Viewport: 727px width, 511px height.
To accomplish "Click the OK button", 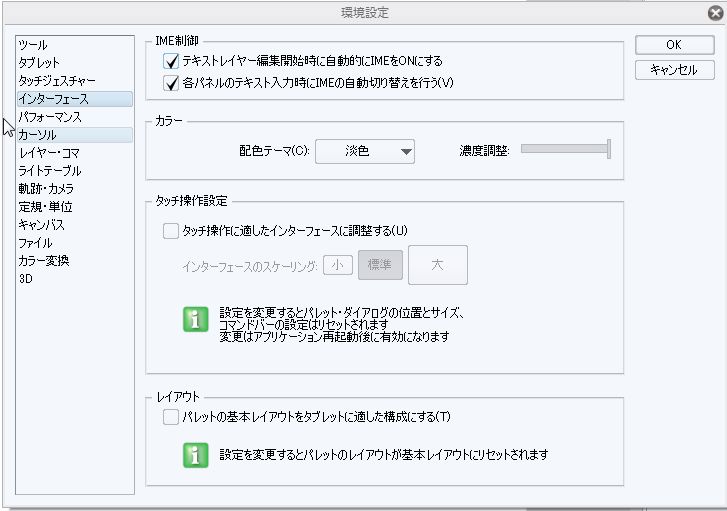I will point(674,45).
